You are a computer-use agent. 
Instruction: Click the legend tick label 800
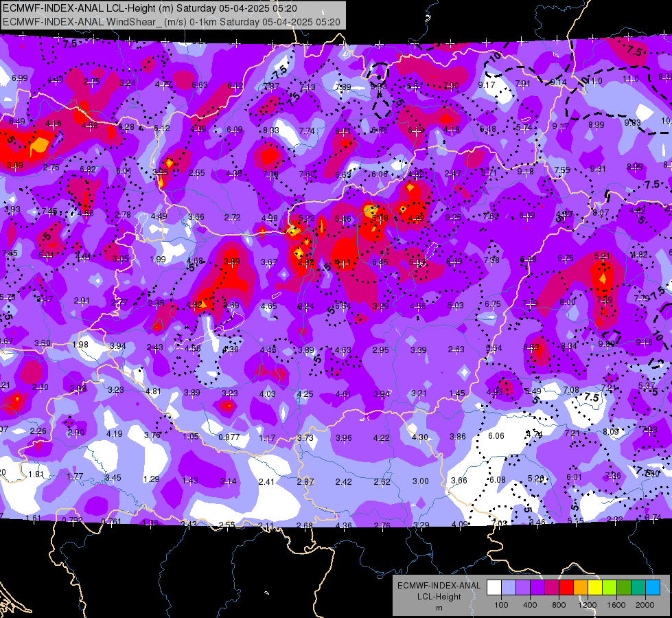[559, 605]
